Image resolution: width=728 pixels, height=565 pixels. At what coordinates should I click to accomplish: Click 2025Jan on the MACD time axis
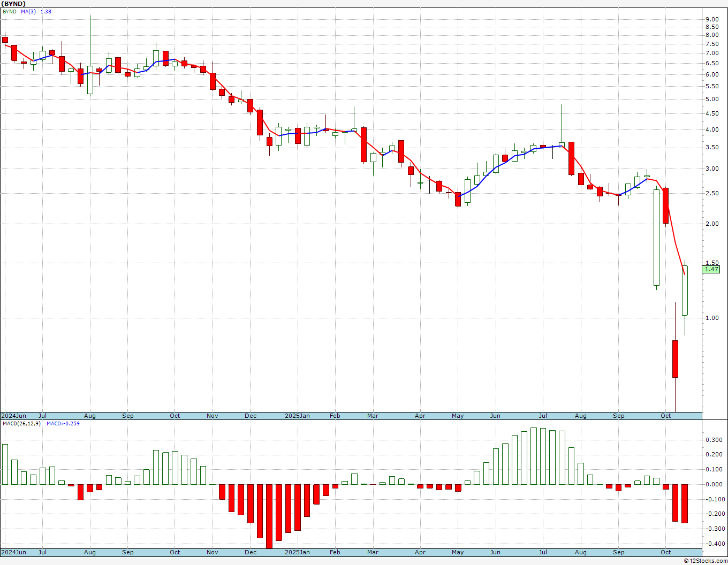[x=297, y=552]
